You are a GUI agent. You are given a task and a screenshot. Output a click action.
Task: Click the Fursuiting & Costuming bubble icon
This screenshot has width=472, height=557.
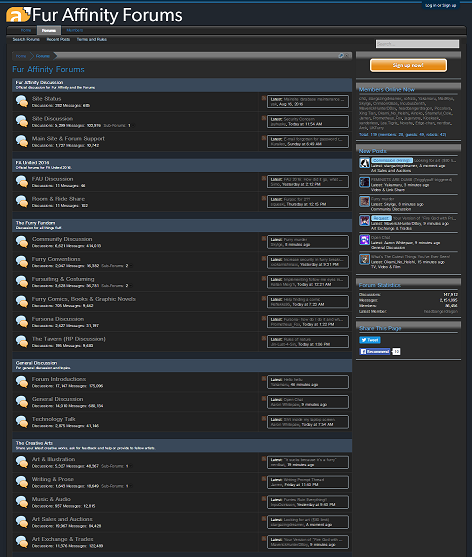pos(22,282)
